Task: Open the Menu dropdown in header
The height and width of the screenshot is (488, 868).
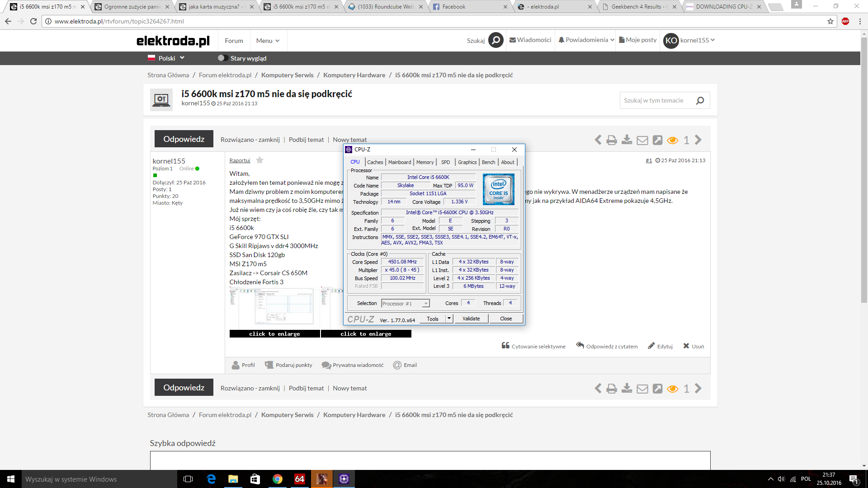Action: point(268,41)
